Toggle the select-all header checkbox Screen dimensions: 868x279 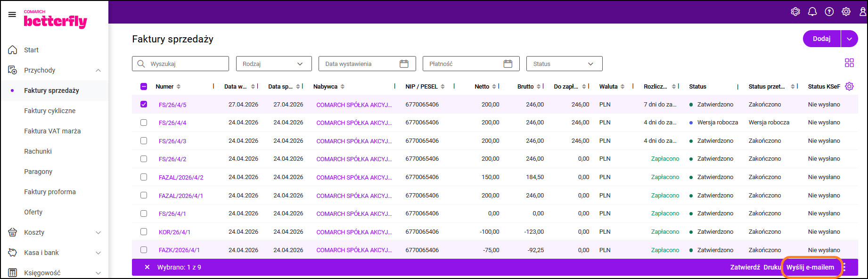[x=144, y=86]
